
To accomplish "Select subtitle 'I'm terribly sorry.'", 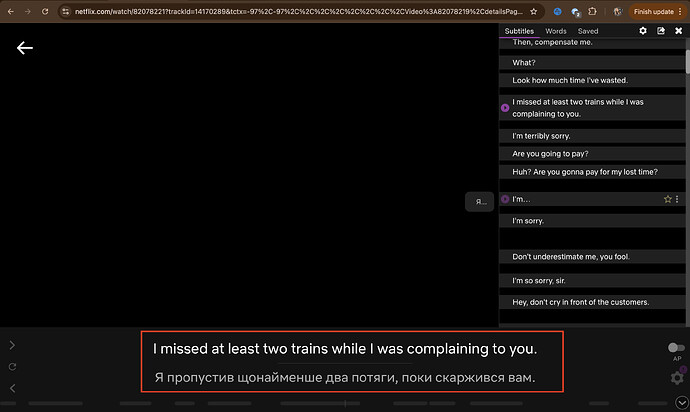I will click(x=592, y=136).
